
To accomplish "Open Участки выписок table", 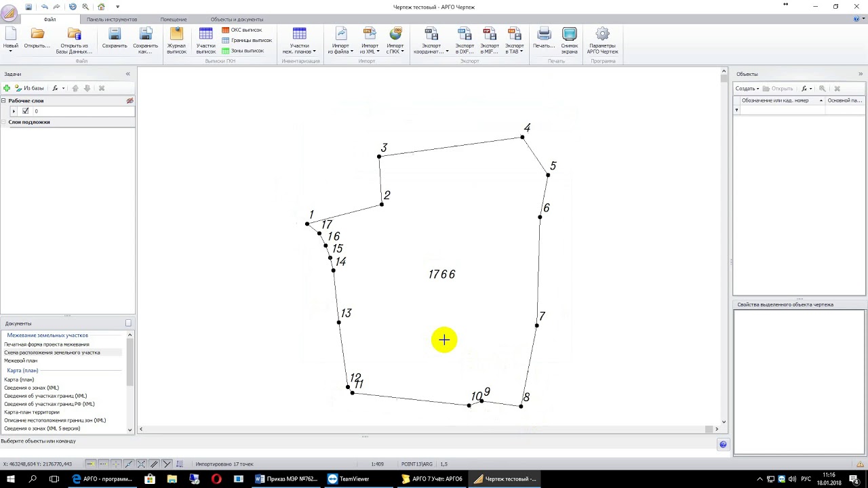I will tap(206, 40).
